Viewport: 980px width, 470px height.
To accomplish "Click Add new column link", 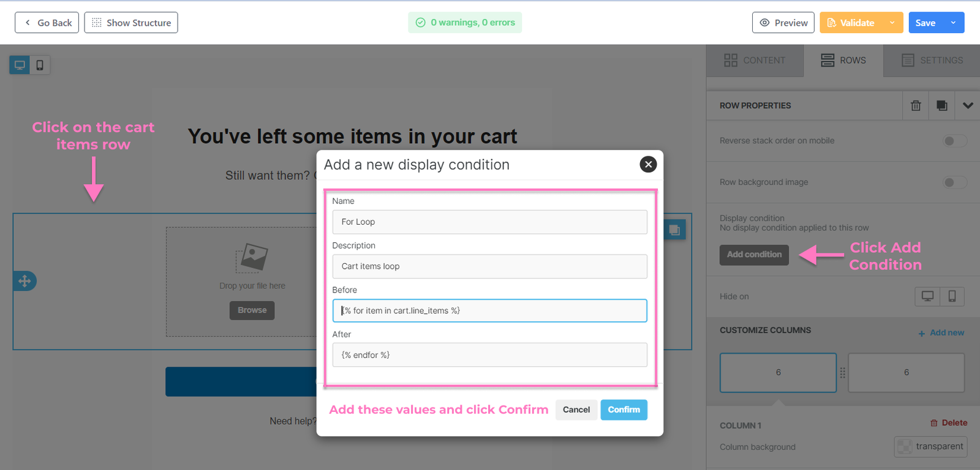I will point(941,333).
